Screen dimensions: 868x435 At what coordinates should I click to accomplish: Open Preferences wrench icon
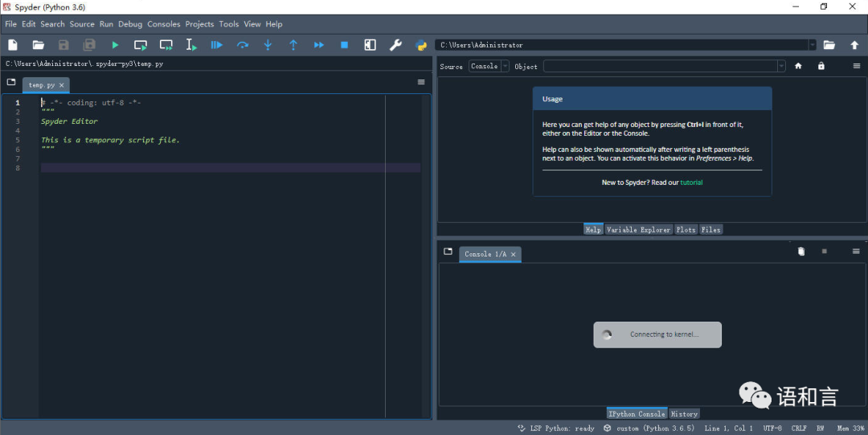(395, 45)
